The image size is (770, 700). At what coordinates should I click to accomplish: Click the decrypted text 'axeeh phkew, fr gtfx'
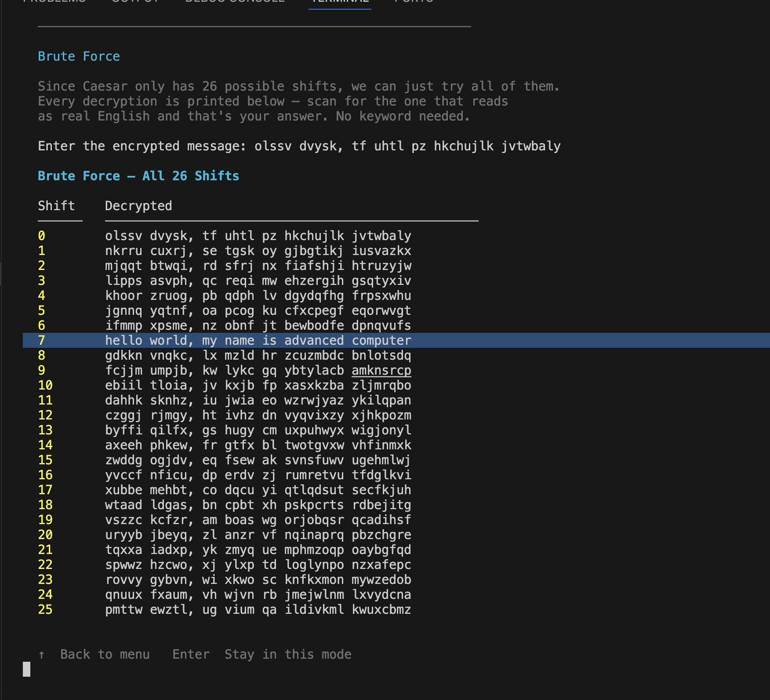pos(180,445)
